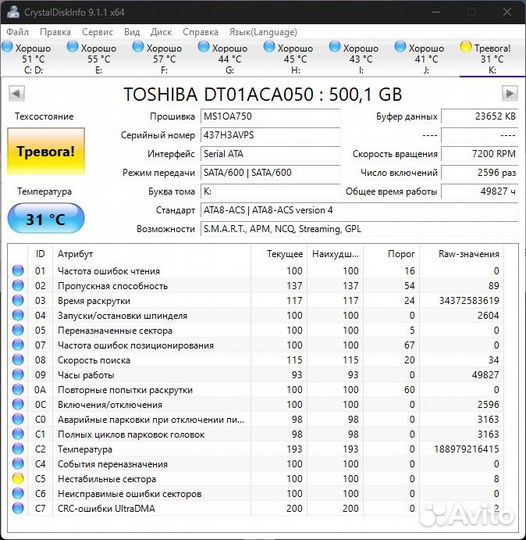Screen dimensions: 526x540
Task: Click status icon of Пропускная способность row
Action: [18, 285]
